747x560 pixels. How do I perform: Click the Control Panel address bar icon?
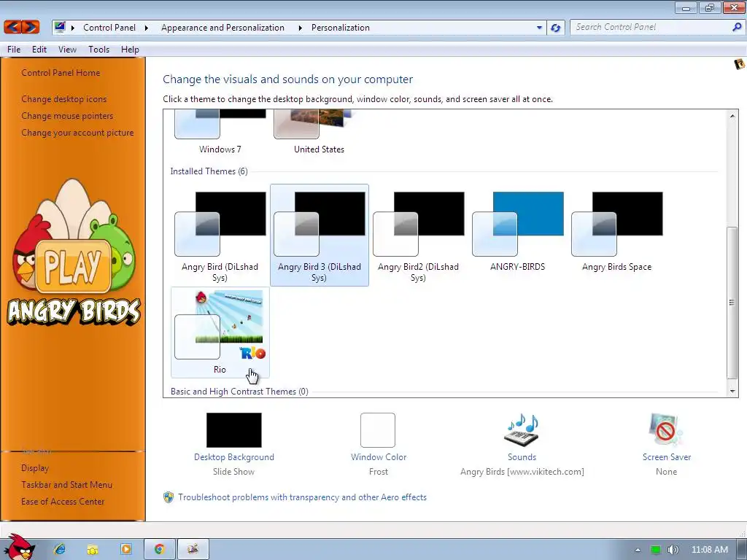60,27
